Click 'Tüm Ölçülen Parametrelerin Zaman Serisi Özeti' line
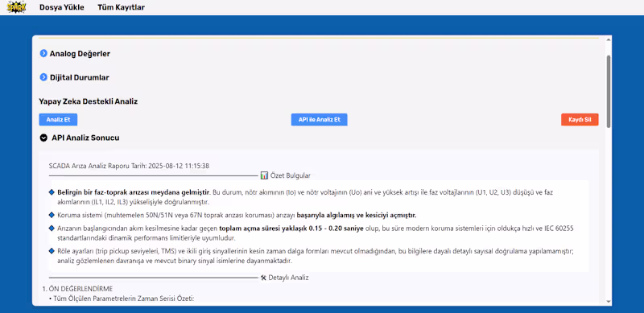Viewport: 644px width, 313px height. coord(122,299)
